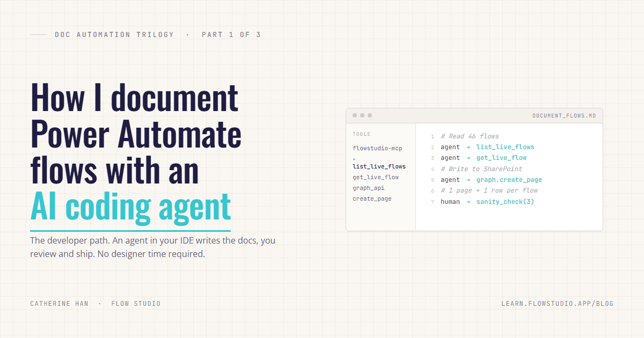Click the TOOLS sidebar heading
Image resolution: width=644 pixels, height=338 pixels.
[362, 134]
